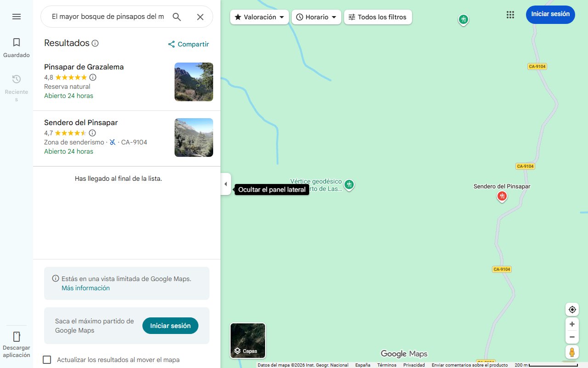The width and height of the screenshot is (588, 368).
Task: Open the Google apps grid
Action: 510,15
